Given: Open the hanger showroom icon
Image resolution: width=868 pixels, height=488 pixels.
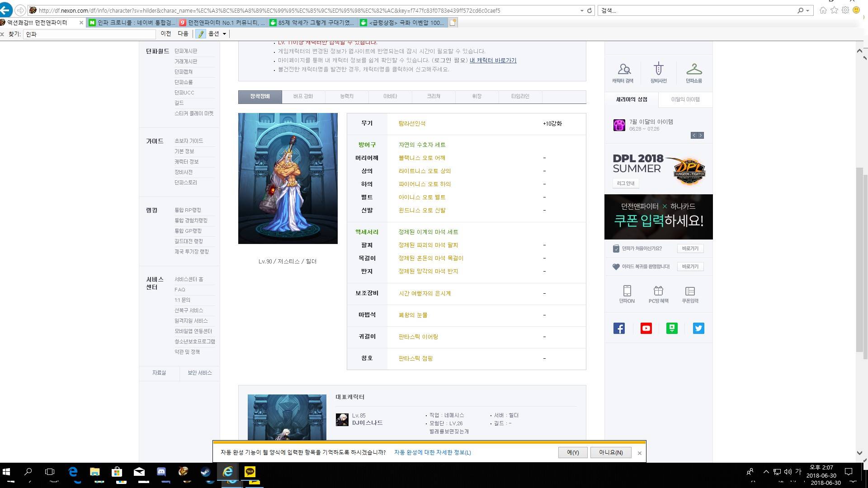Looking at the screenshot, I should [694, 69].
